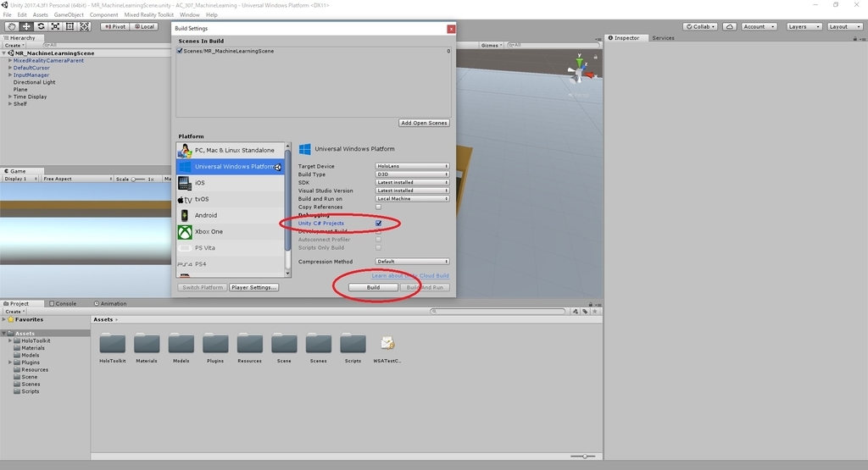
Task: Click the Project panel search field
Action: [498, 312]
